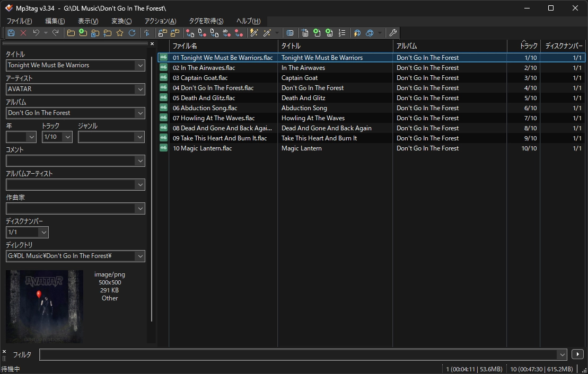Open the ファイル menu

click(x=19, y=21)
